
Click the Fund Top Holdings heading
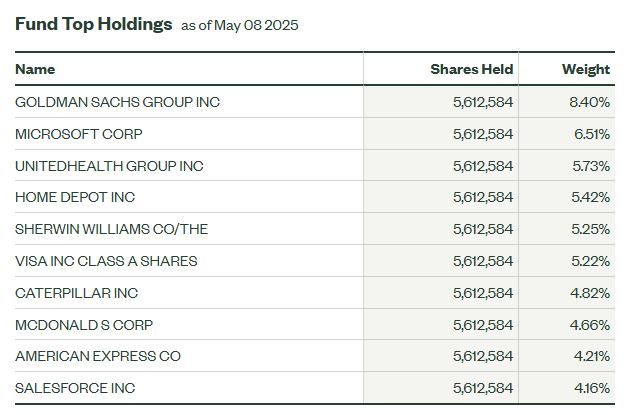(x=94, y=24)
